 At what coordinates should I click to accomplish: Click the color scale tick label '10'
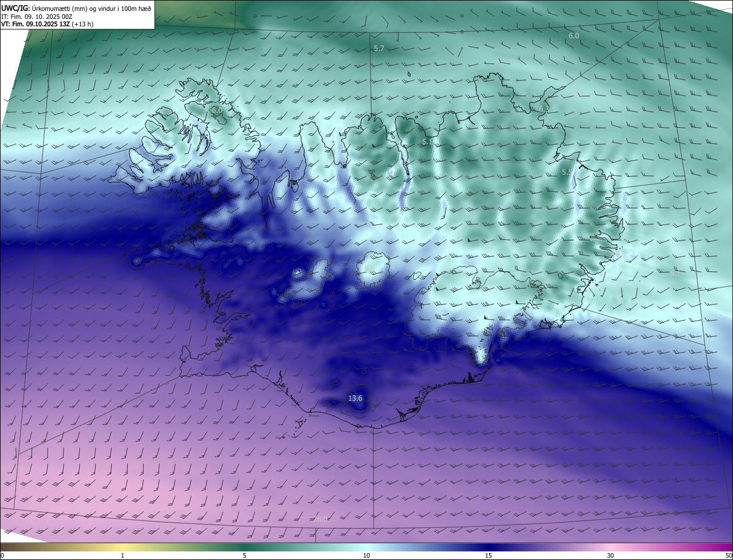point(366,555)
